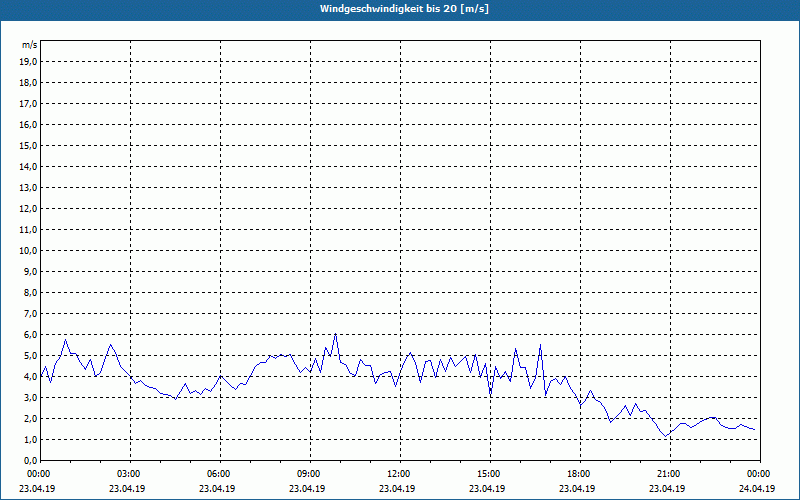Click the 'm/s' unit label on the y-axis
The width and height of the screenshot is (800, 500).
[29, 45]
